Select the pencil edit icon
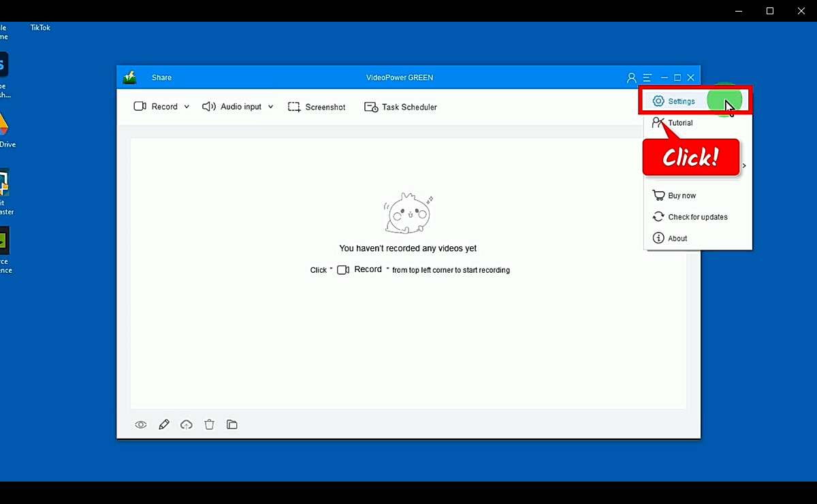This screenshot has width=817, height=504. [163, 424]
